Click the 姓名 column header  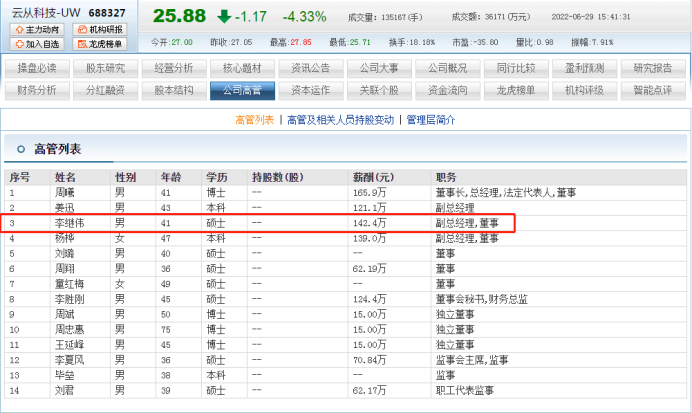[65, 177]
